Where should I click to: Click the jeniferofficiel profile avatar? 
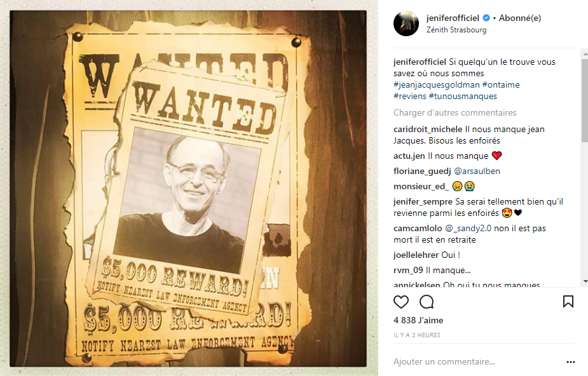[406, 23]
